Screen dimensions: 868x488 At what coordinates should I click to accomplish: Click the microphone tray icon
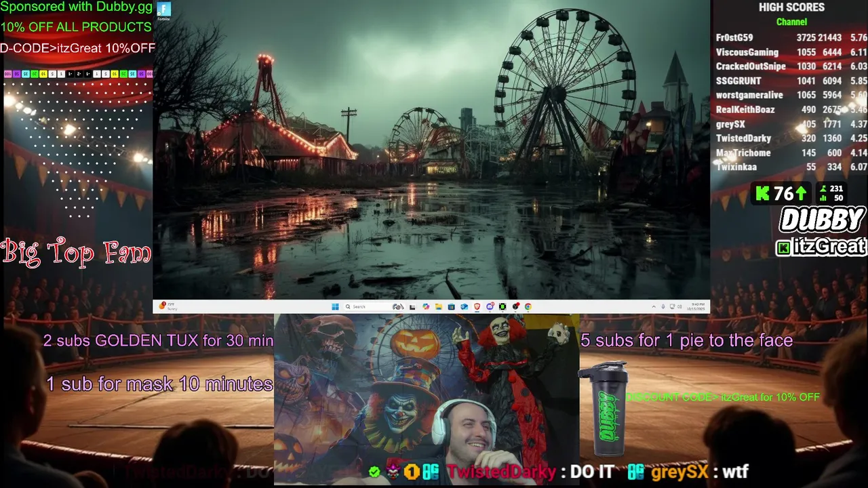pyautogui.click(x=663, y=306)
